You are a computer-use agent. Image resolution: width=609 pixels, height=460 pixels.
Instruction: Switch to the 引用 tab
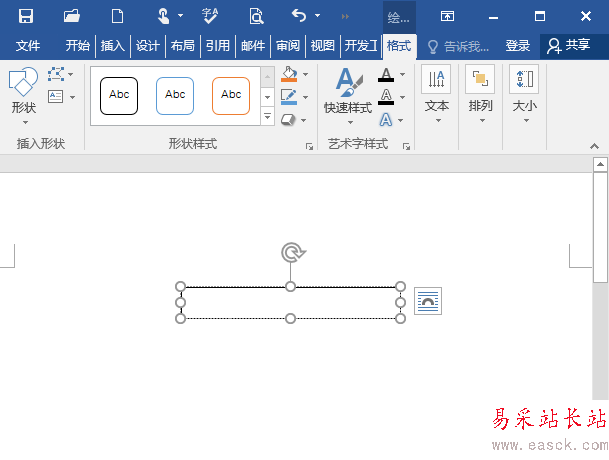click(218, 46)
